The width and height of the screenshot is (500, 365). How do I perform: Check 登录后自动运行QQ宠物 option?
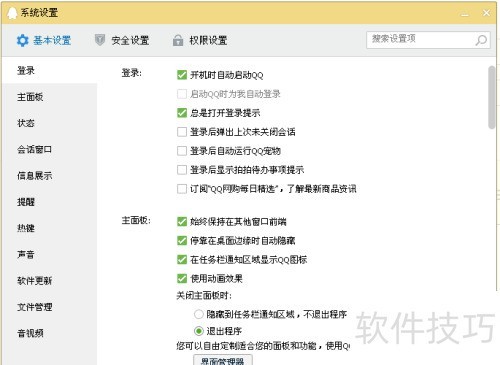point(182,151)
